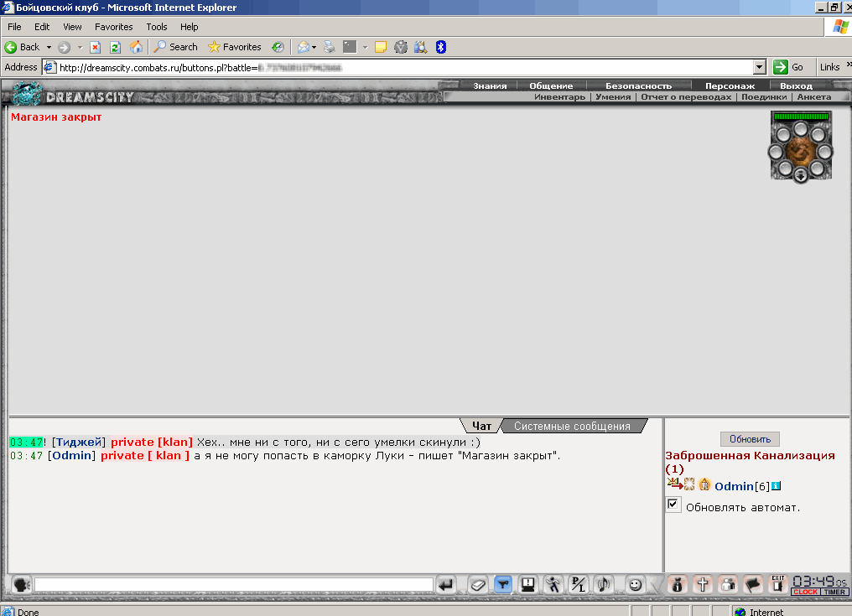The image size is (852, 616).
Task: Open the friends people icon in the bottom bar
Action: point(728,584)
